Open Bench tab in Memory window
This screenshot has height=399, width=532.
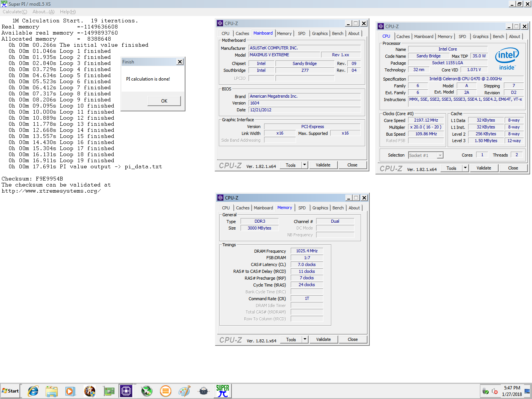[338, 208]
